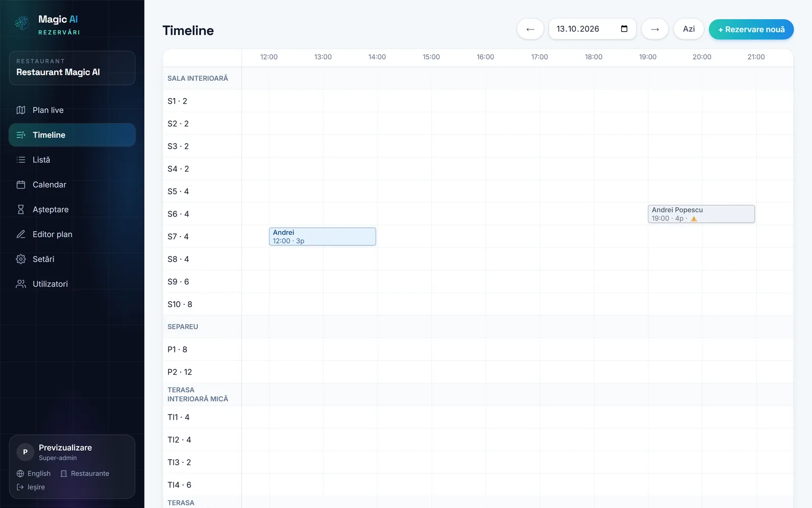The height and width of the screenshot is (508, 812).
Task: Click the Timeline icon in the sidebar
Action: [21, 135]
